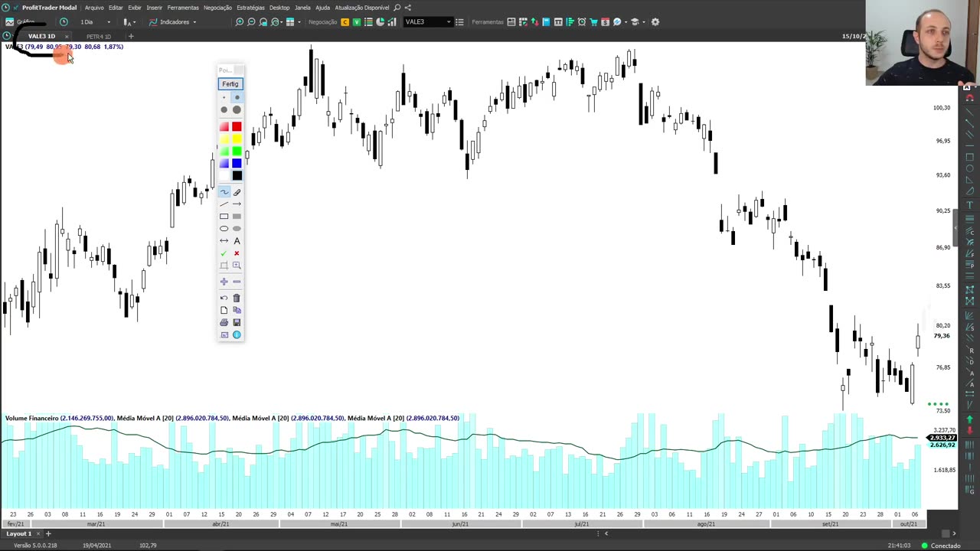
Task: Select the red X stamp
Action: (237, 253)
